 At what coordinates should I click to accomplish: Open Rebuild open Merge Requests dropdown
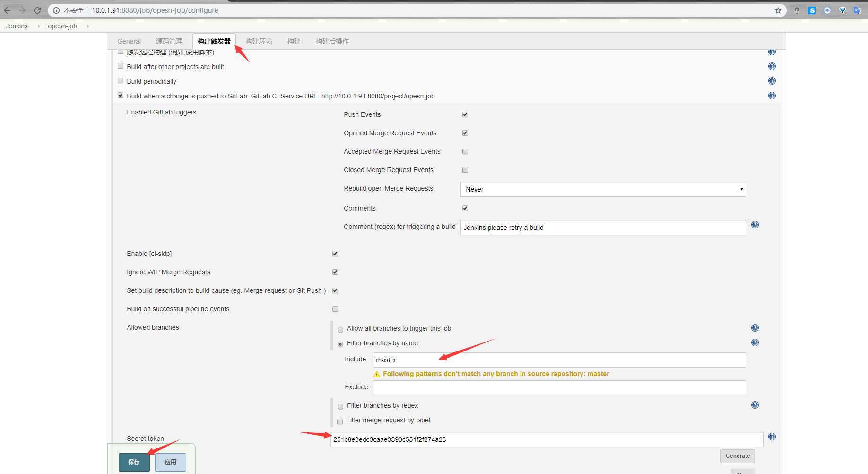pyautogui.click(x=603, y=189)
